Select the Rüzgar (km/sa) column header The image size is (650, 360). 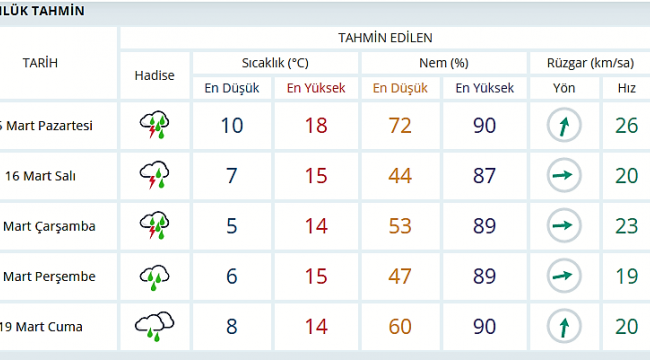[x=590, y=63]
